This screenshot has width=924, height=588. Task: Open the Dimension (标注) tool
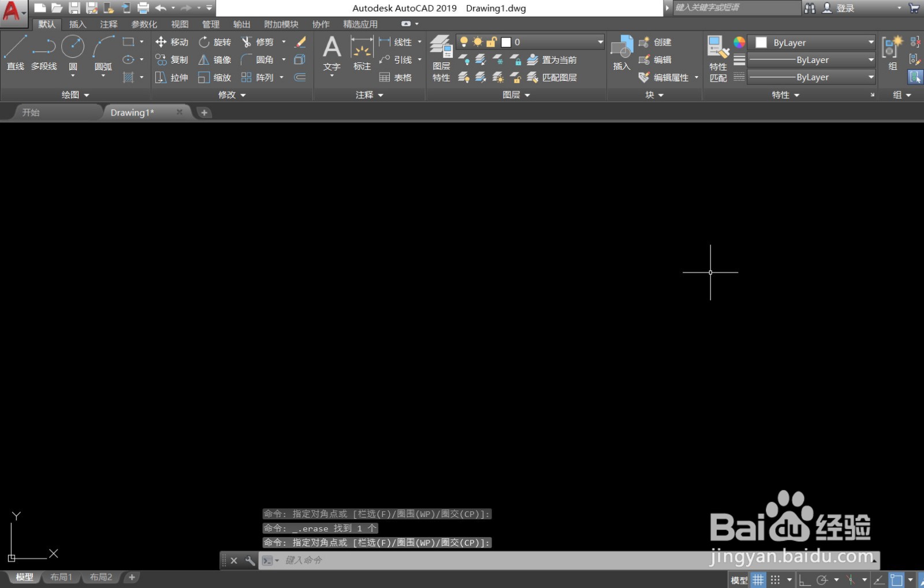pos(362,53)
